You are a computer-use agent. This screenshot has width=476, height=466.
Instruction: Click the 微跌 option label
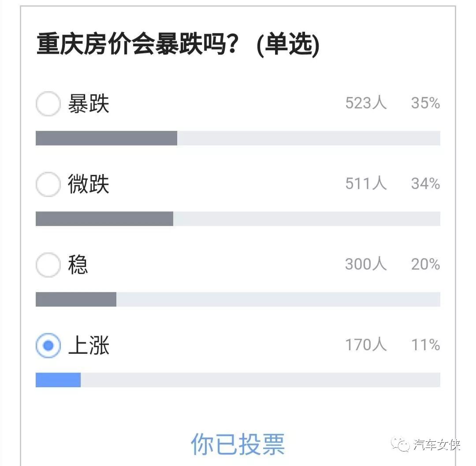pos(88,184)
